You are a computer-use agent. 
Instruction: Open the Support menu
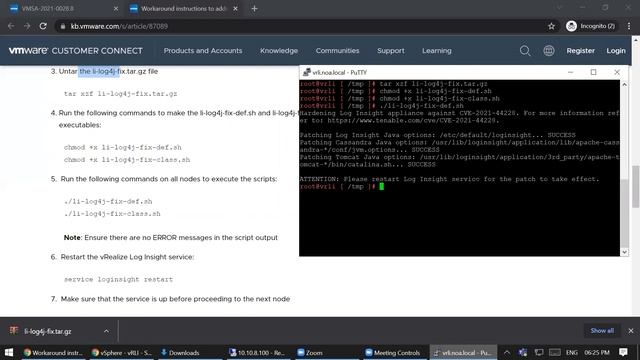(x=391, y=51)
